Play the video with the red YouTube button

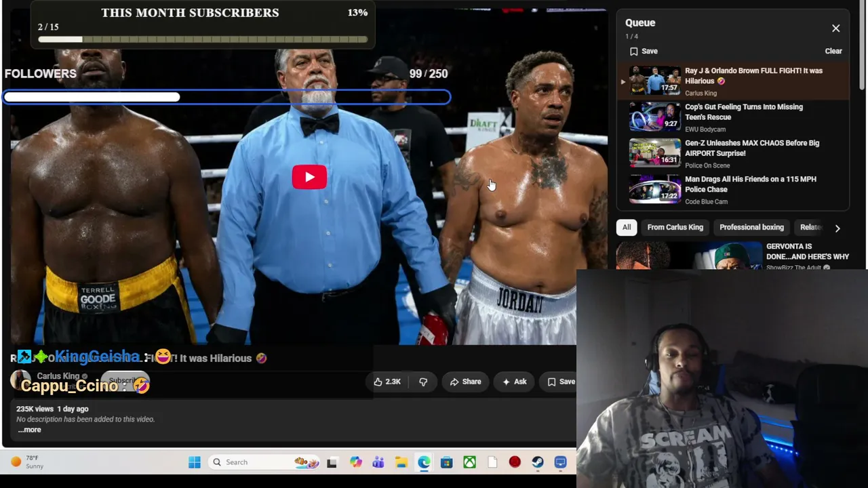pos(309,178)
